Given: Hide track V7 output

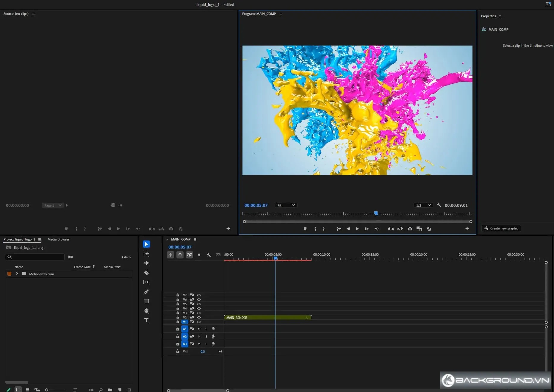Looking at the screenshot, I should tap(199, 295).
